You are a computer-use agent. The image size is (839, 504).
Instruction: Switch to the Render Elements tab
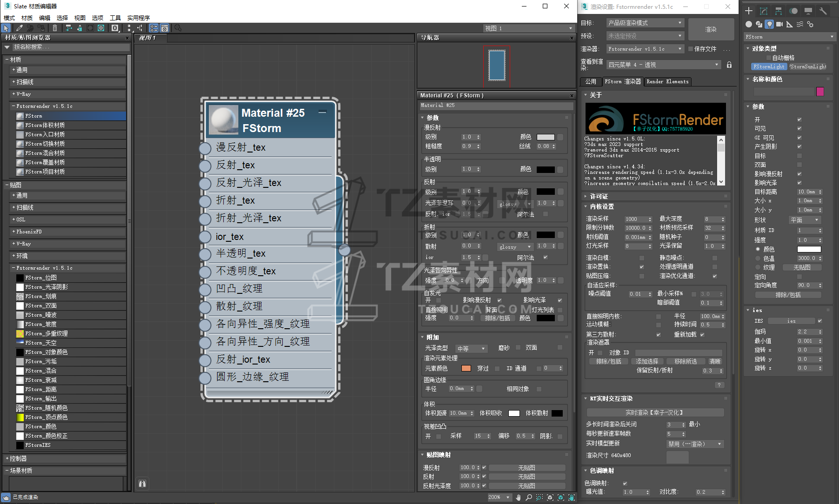click(667, 81)
